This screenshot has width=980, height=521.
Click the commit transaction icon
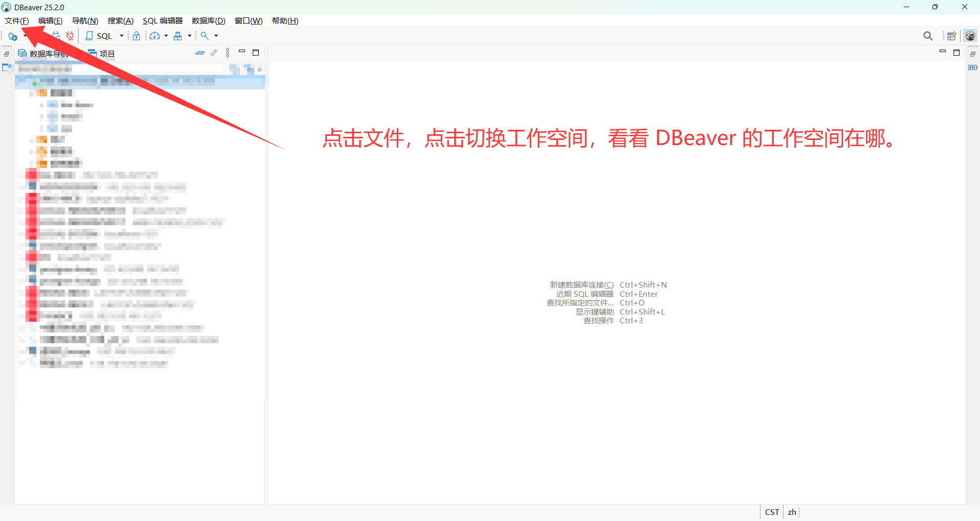[56, 36]
